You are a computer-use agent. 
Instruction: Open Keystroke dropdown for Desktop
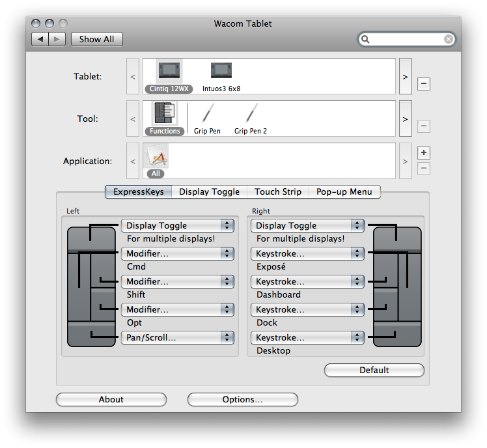[307, 337]
